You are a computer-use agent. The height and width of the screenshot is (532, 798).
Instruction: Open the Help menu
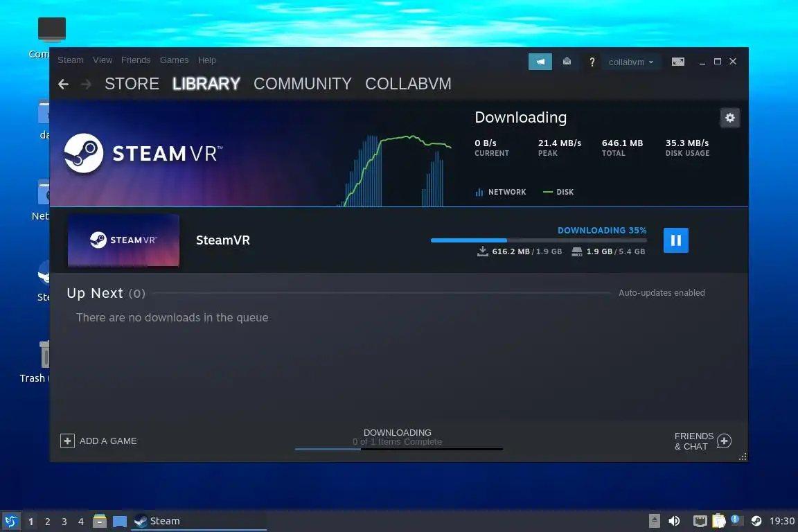coord(206,60)
